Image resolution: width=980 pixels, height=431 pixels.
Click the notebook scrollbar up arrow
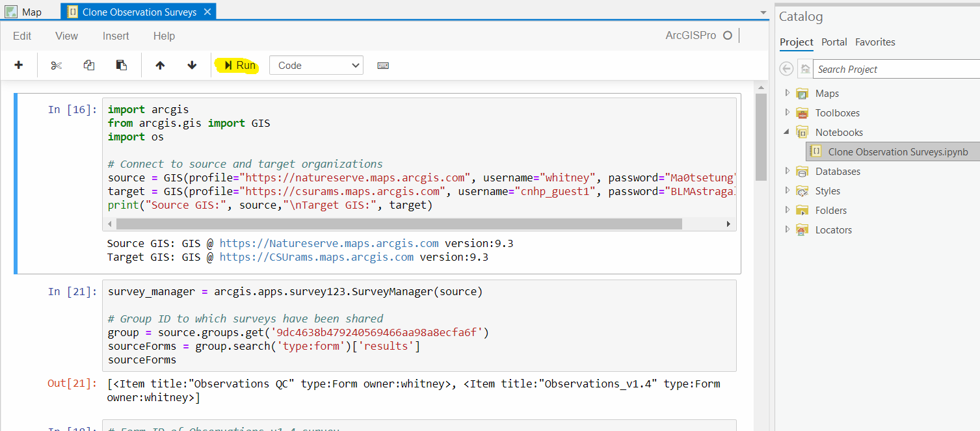(x=761, y=87)
